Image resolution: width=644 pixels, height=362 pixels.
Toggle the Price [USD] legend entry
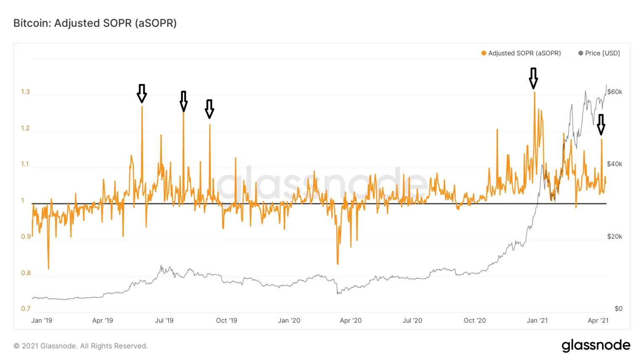click(x=599, y=53)
